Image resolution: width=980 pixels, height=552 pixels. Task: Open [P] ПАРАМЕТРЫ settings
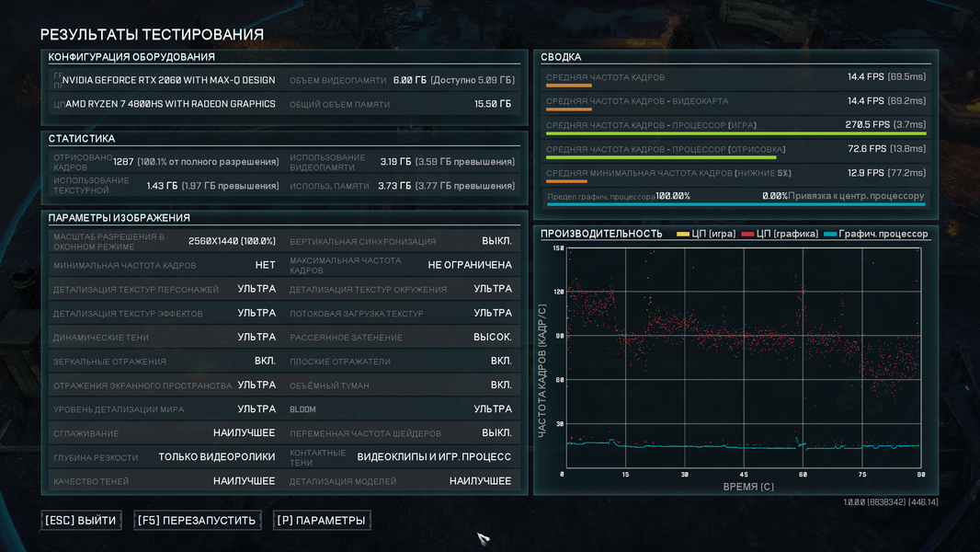point(321,520)
